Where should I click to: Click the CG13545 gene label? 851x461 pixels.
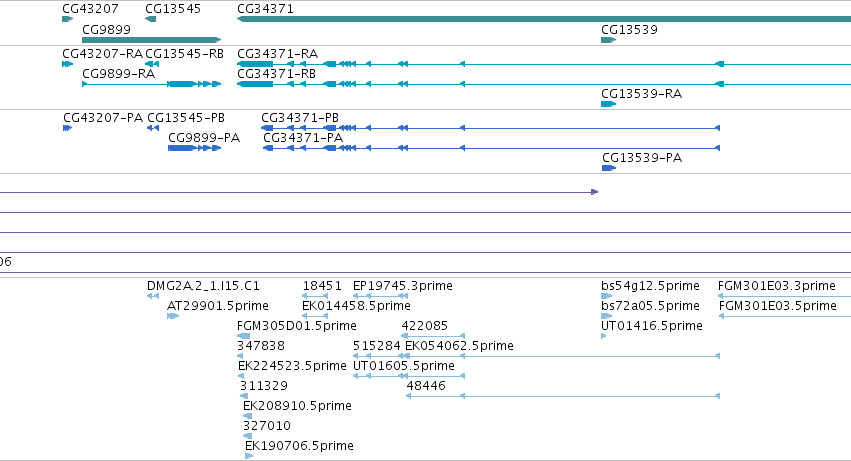click(x=173, y=9)
